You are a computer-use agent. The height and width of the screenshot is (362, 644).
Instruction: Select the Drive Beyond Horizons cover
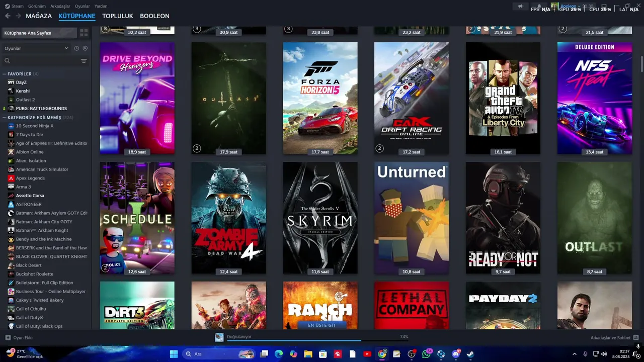[137, 98]
